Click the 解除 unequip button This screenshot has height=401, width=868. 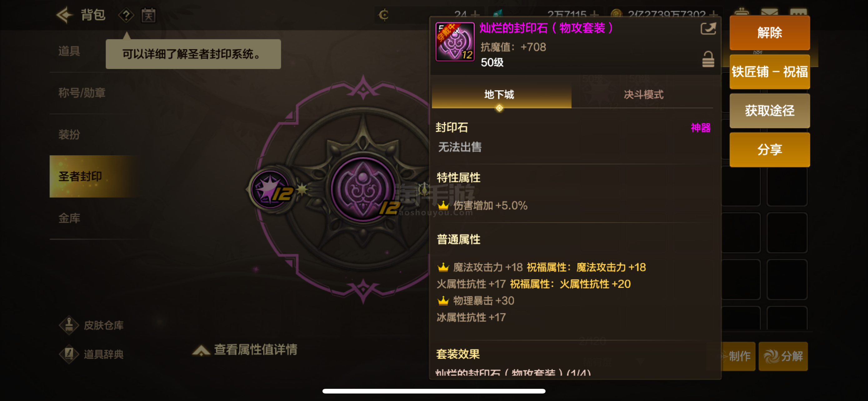click(770, 33)
